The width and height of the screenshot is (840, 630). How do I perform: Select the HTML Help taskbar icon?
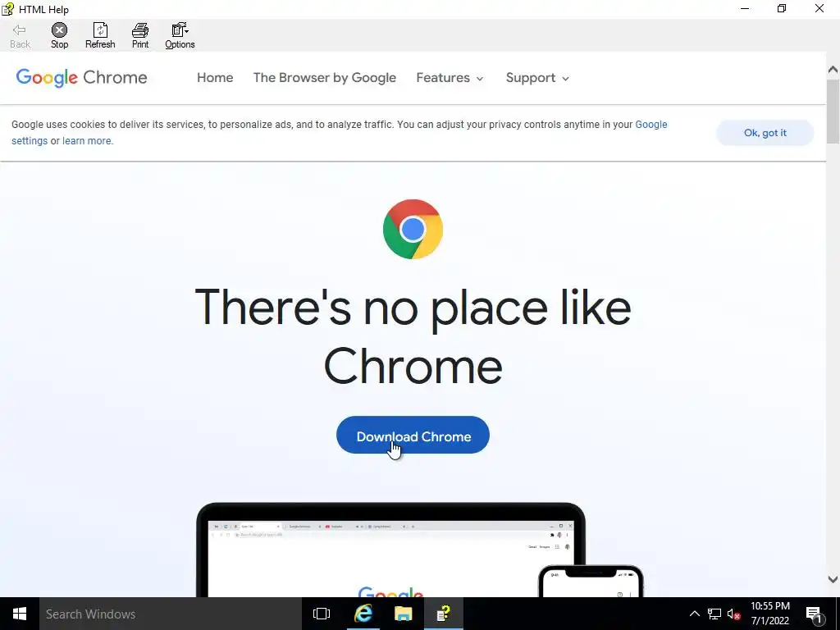pos(444,614)
